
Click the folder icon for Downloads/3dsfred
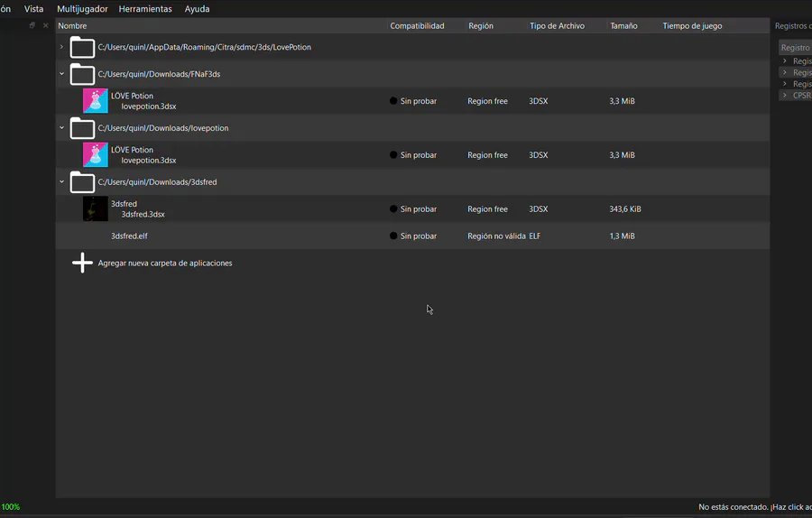pyautogui.click(x=82, y=182)
